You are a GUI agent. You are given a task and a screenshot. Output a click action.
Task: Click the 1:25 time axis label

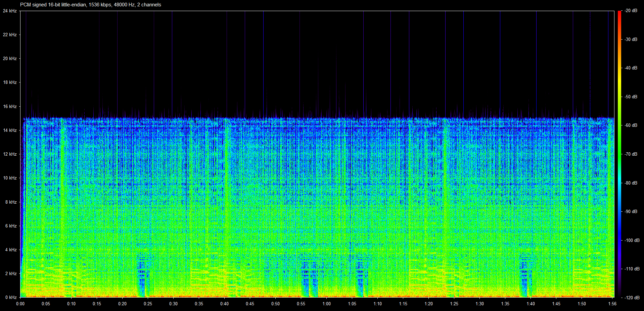(x=454, y=304)
